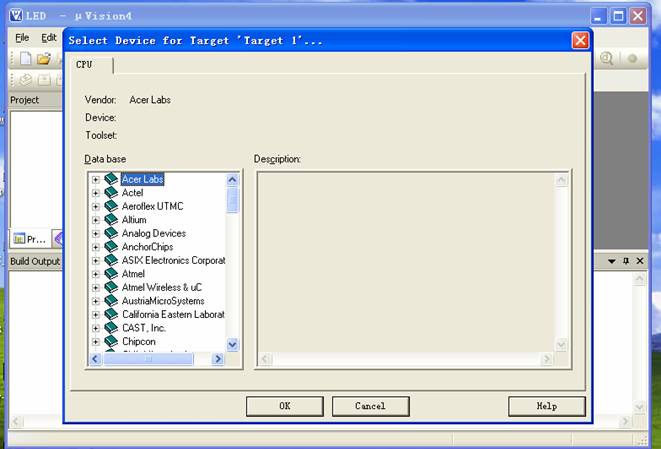The height and width of the screenshot is (449, 661).
Task: Click the CAST, Inc. book icon
Action: pos(111,328)
